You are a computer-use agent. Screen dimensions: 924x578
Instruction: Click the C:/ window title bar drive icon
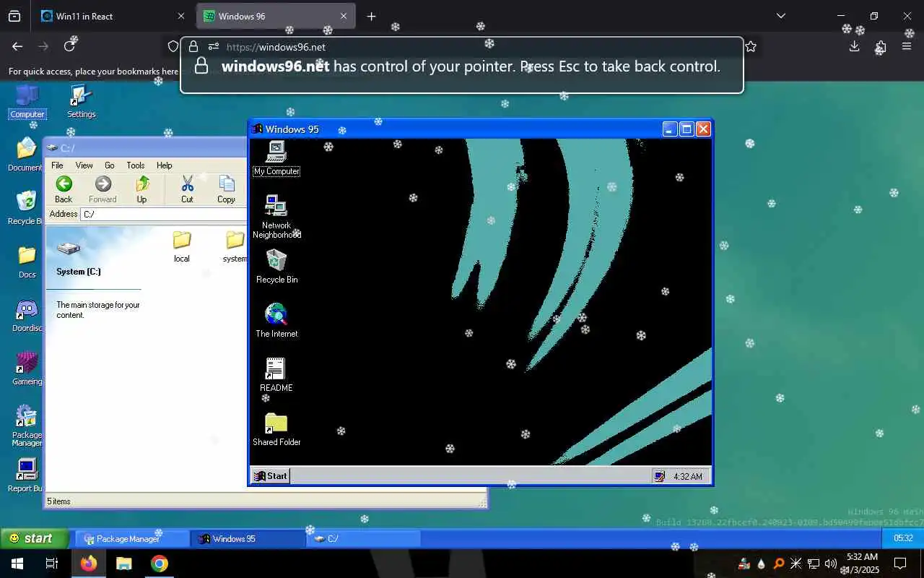tap(52, 148)
